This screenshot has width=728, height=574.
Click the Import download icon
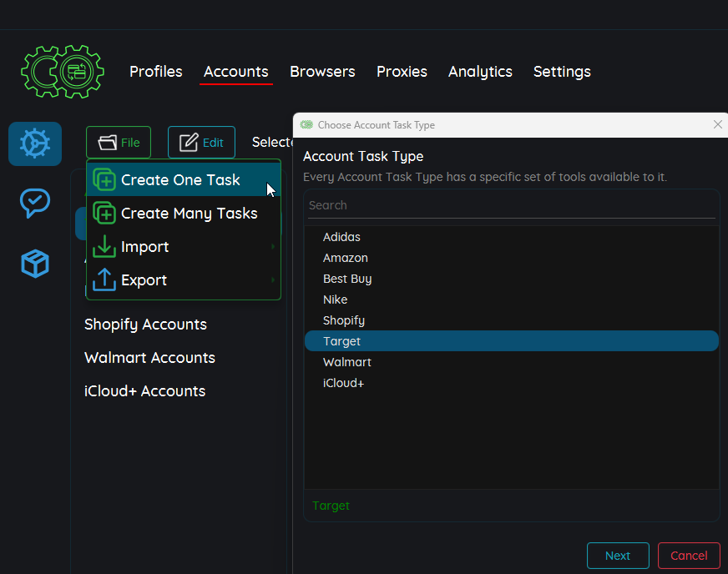[104, 247]
